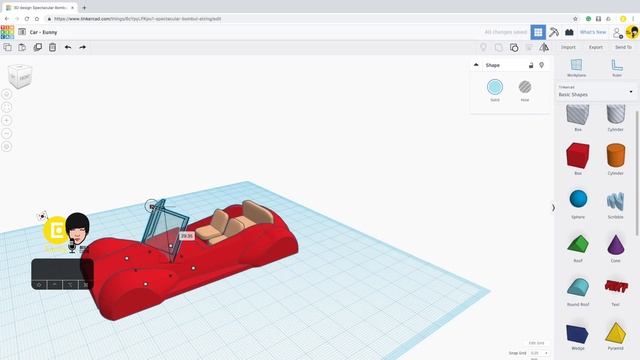Toggle orthographic perspective view button
The width and height of the screenshot is (640, 360).
coord(7,147)
